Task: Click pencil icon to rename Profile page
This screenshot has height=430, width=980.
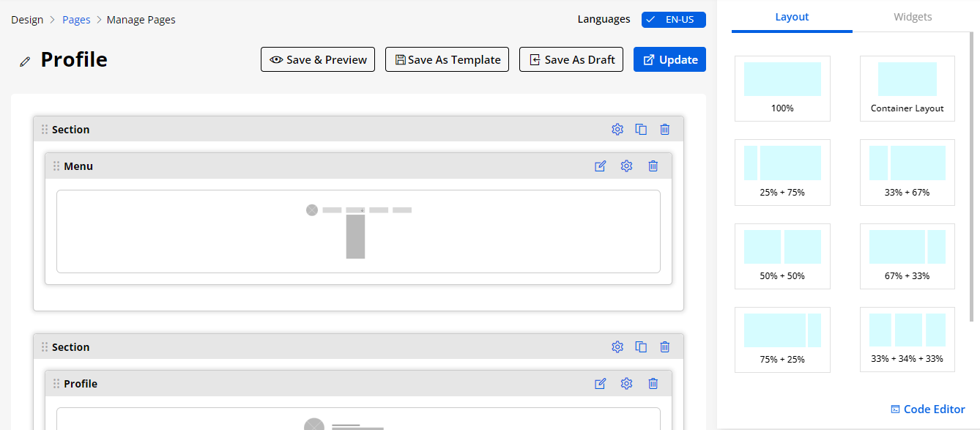Action: click(x=26, y=62)
